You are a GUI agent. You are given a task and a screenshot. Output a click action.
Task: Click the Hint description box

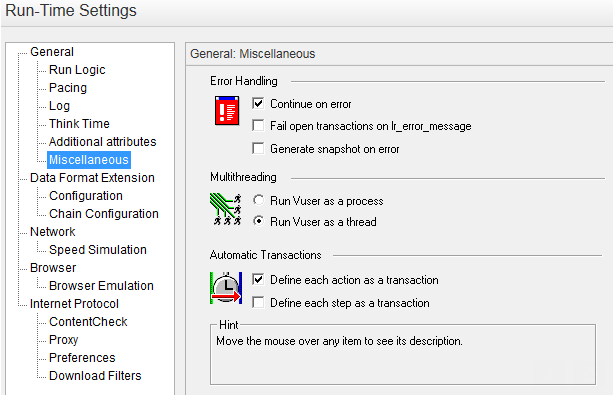pos(403,354)
